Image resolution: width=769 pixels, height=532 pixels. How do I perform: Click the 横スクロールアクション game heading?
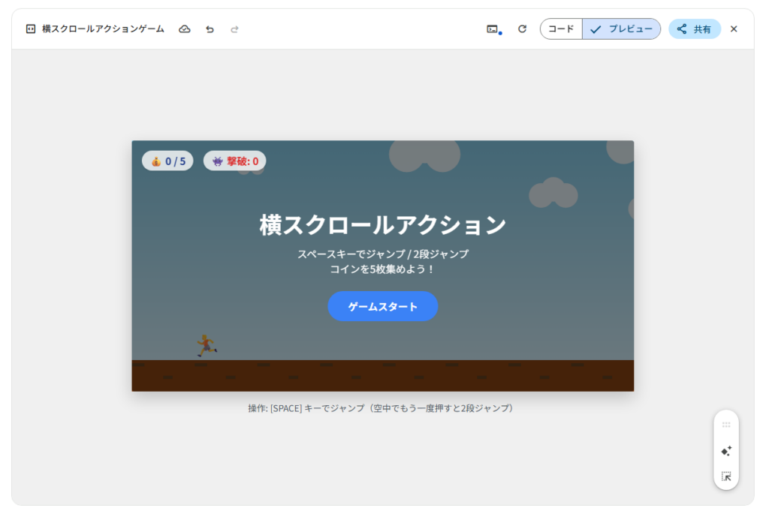(382, 225)
